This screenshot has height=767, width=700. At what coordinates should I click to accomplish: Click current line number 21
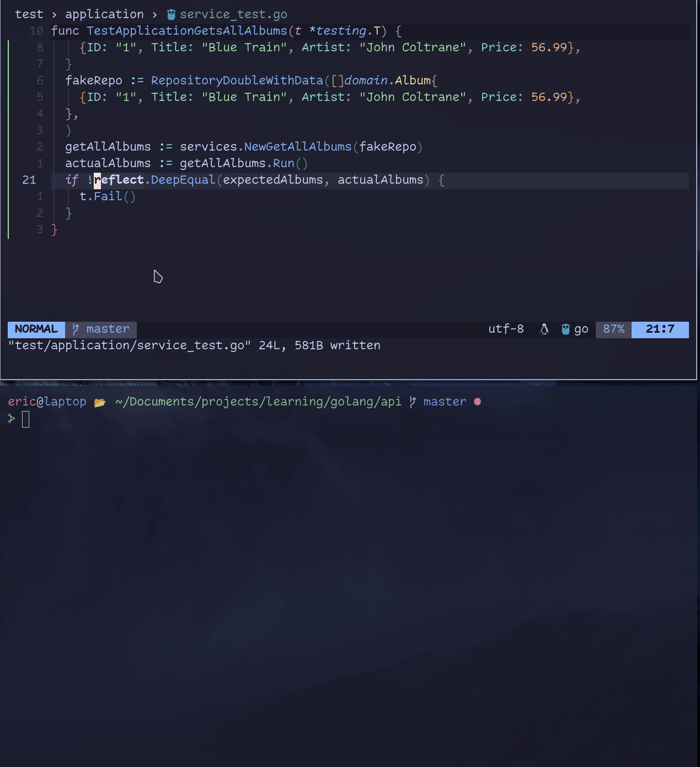tap(29, 180)
